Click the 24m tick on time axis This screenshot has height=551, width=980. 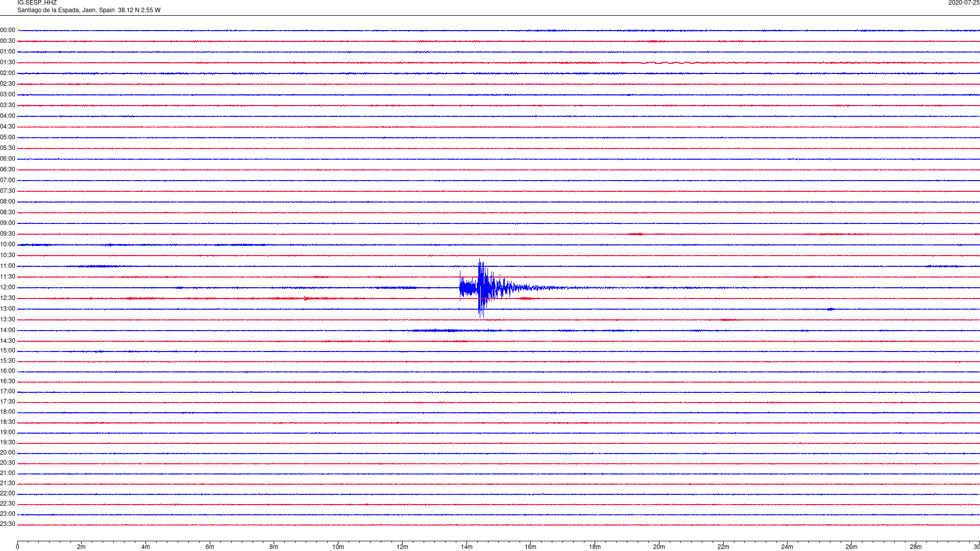point(787,547)
